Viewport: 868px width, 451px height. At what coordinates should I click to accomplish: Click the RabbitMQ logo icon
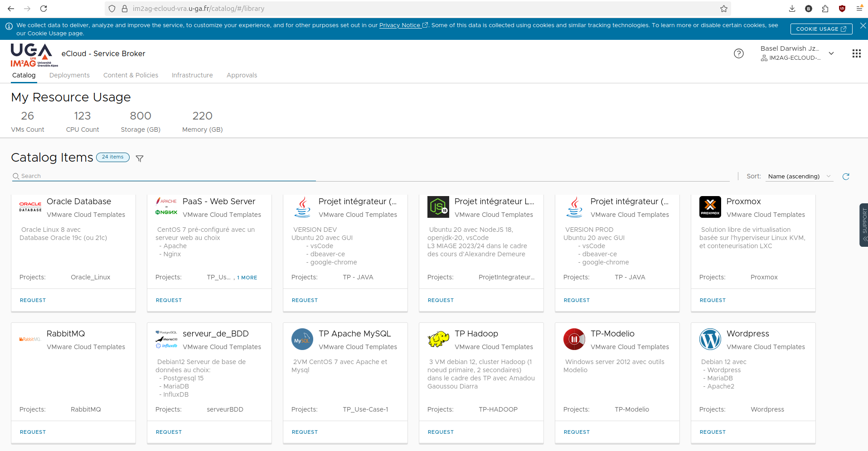coord(30,339)
